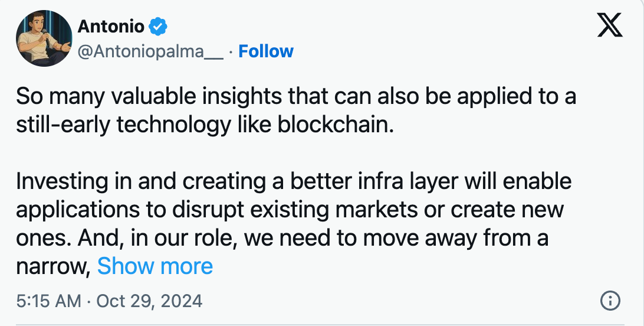
Task: Expand tweet with Show more
Action: pos(155,266)
